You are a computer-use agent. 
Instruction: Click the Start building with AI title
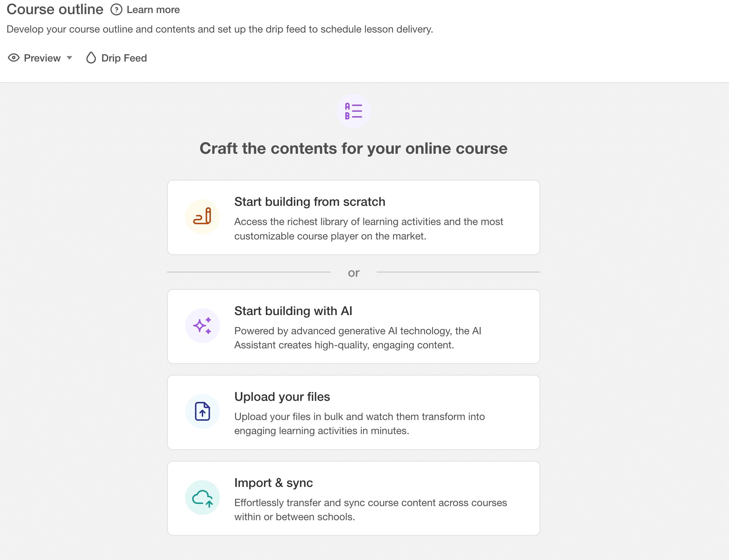pyautogui.click(x=293, y=311)
